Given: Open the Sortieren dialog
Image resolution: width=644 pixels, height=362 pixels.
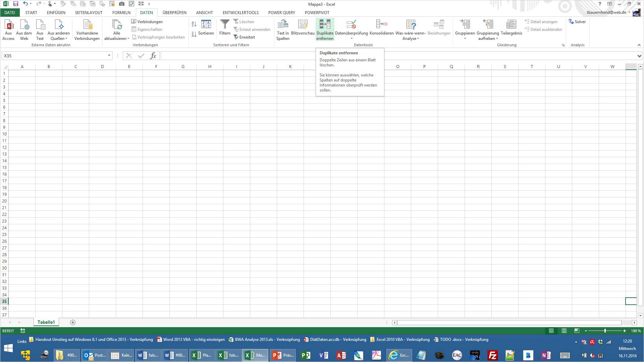Looking at the screenshot, I should tap(206, 27).
